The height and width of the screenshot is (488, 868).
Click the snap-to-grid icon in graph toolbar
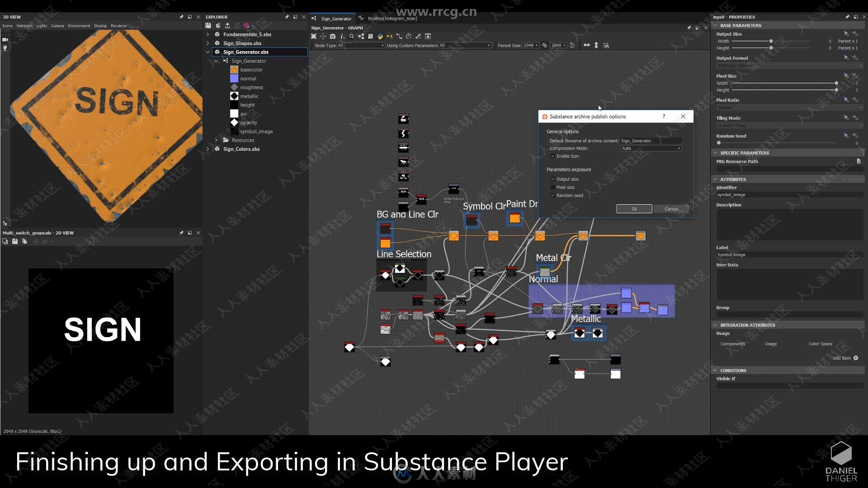606,45
